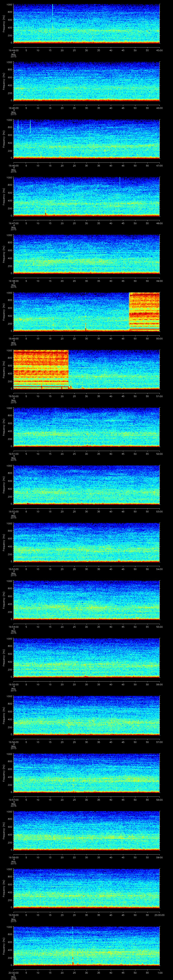
Task: Click the 19:56:00 start time label
Action: point(13,742)
